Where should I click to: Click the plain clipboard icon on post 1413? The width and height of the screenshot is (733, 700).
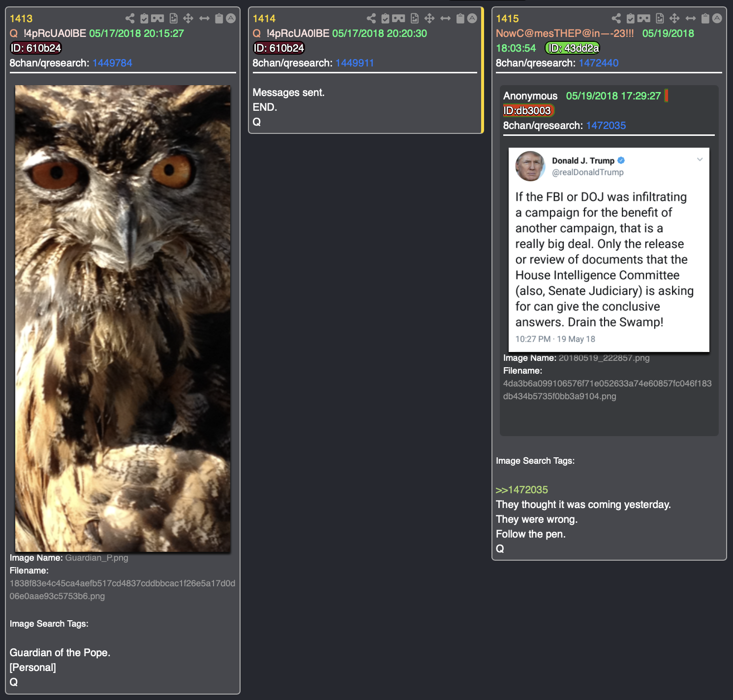click(x=219, y=19)
